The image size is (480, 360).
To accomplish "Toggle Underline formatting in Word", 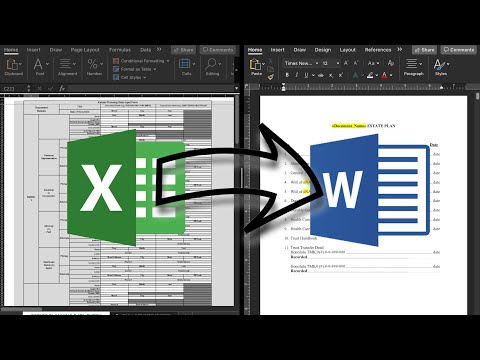I will (306, 75).
